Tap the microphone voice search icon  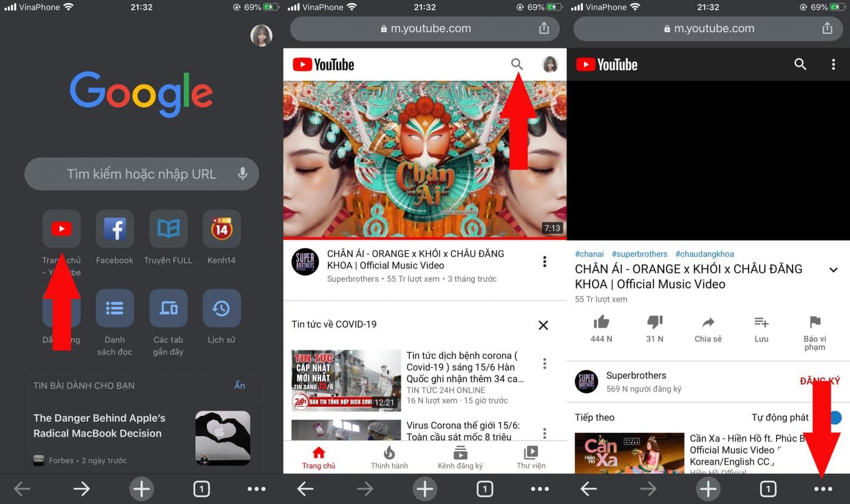pyautogui.click(x=242, y=174)
